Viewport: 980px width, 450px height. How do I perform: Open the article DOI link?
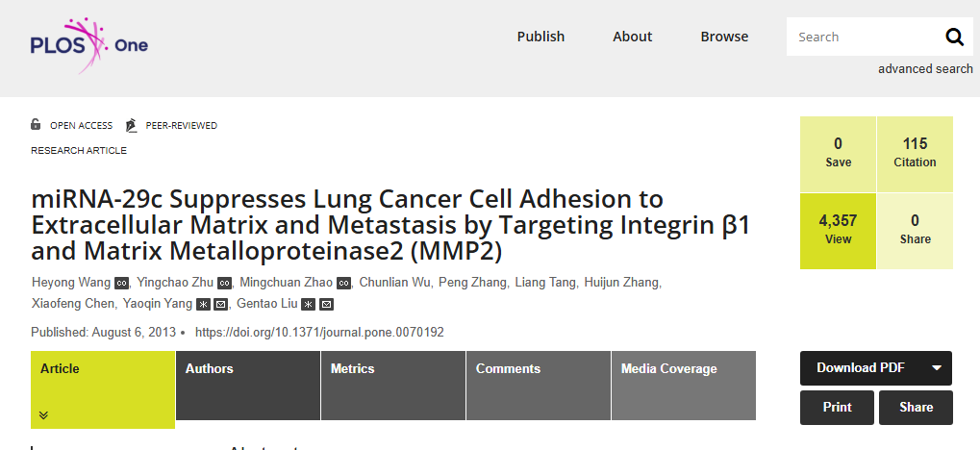319,333
